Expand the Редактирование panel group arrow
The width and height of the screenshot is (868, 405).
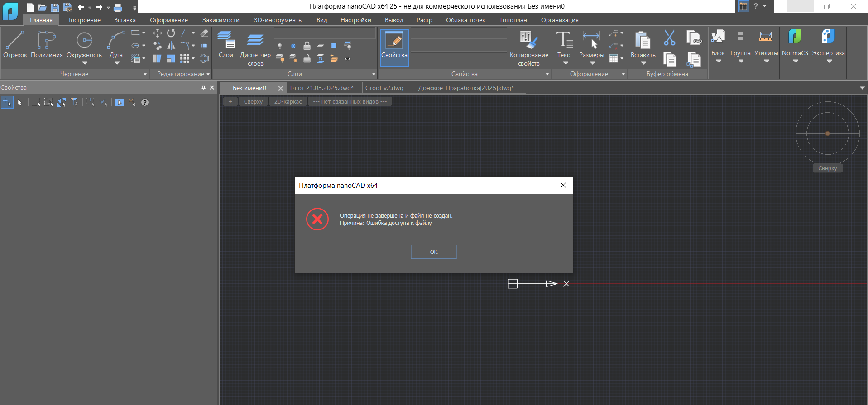click(208, 74)
